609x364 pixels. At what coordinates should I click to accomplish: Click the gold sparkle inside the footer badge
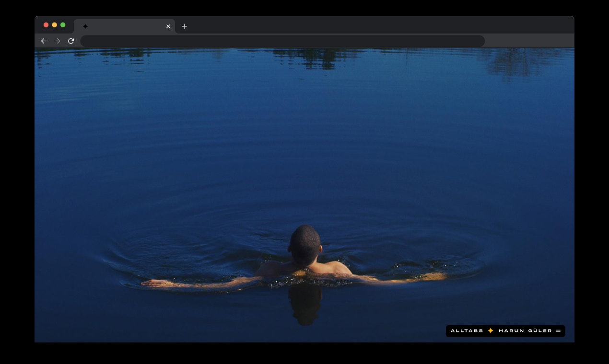coord(490,330)
